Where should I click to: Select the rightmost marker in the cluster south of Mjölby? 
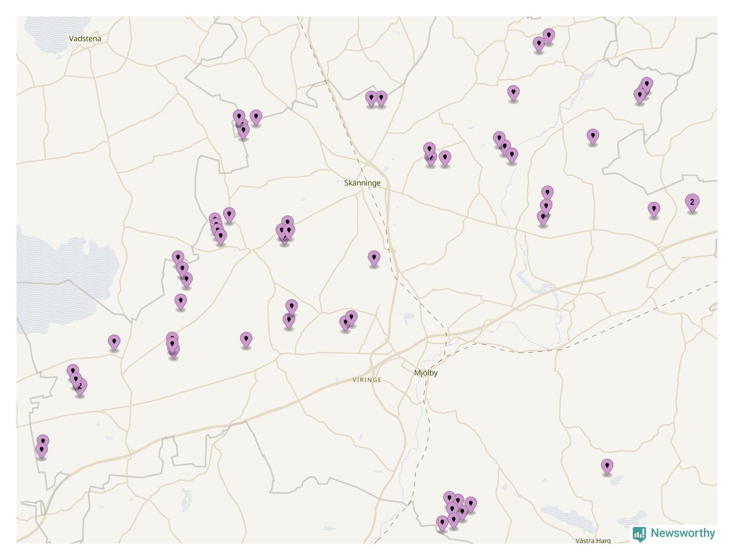[x=471, y=505]
